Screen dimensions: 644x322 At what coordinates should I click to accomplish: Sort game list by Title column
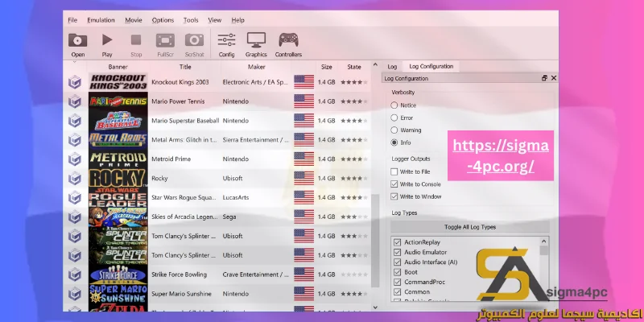coord(185,67)
